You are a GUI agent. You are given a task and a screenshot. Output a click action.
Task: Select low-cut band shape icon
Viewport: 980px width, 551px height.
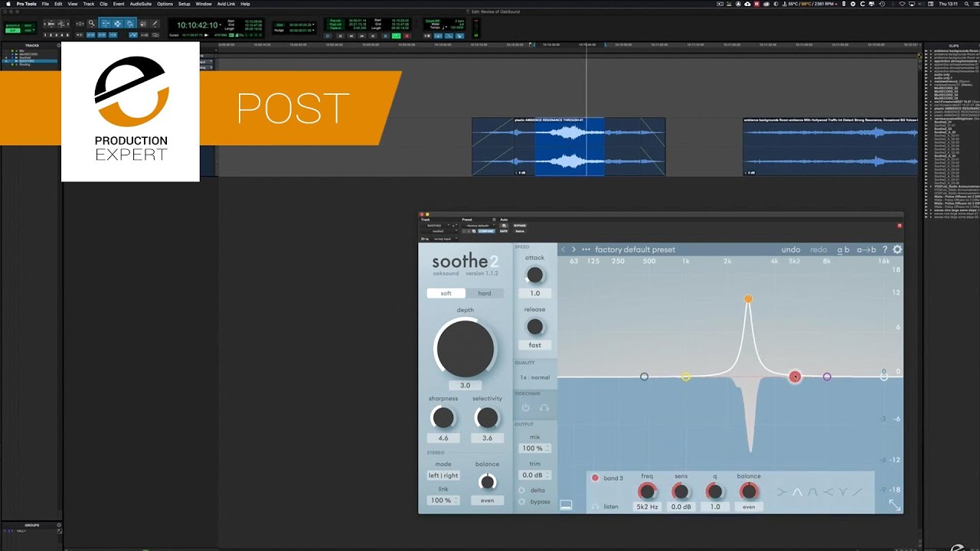coord(782,492)
